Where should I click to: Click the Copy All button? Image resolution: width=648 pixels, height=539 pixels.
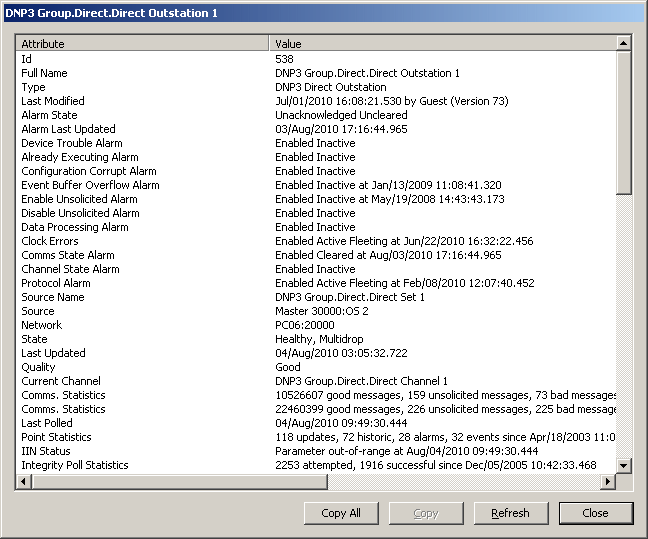[341, 513]
